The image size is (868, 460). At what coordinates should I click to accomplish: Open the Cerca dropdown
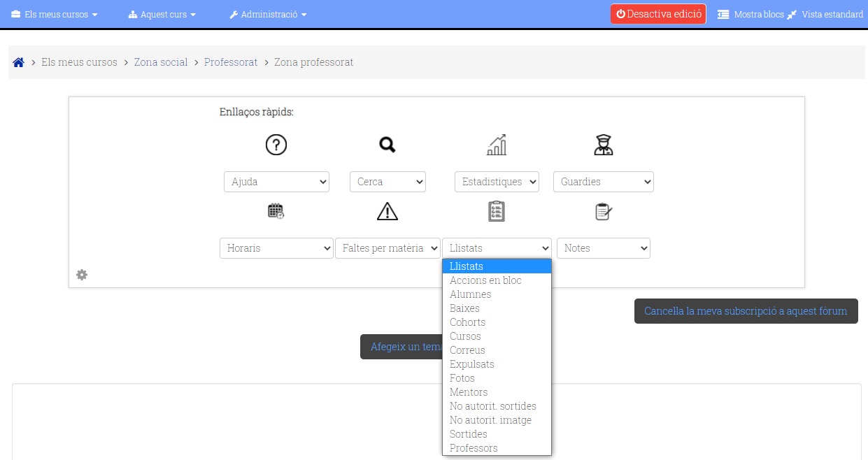(387, 182)
